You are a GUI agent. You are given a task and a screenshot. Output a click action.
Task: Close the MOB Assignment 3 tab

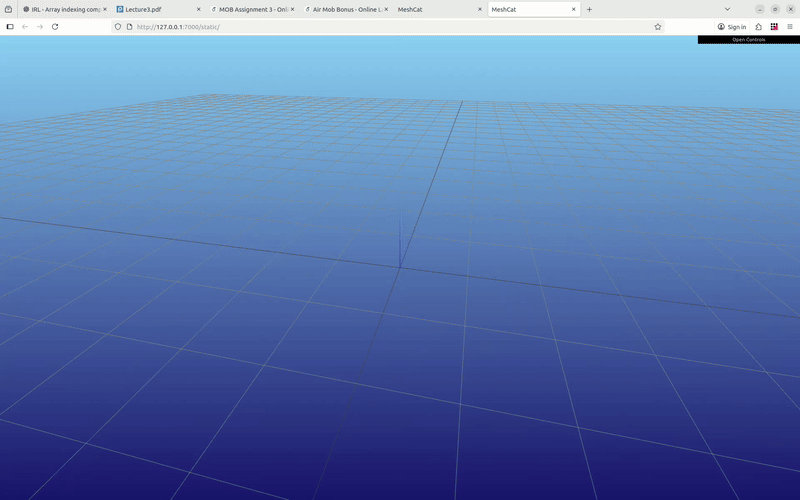pos(292,9)
